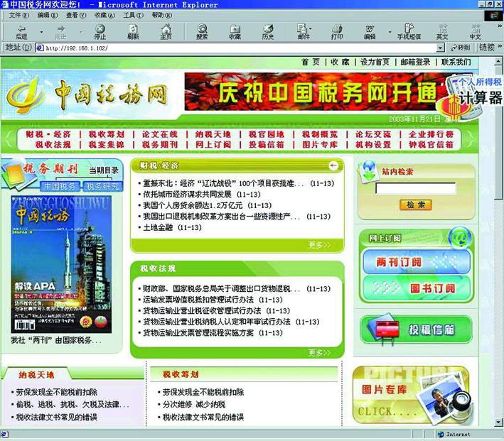Open the Search (搜索) toolbar icon
This screenshot has height=441, width=504.
pos(202,31)
